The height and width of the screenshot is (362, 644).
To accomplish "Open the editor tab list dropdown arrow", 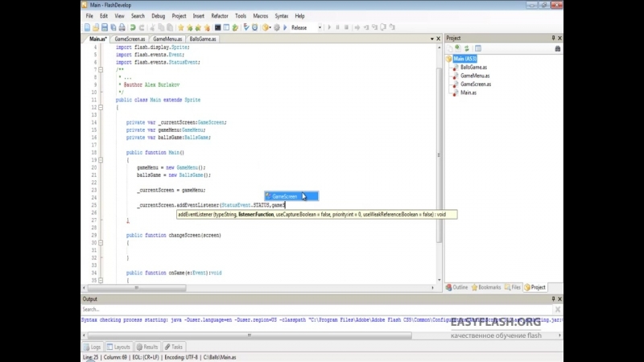I will 431,39.
